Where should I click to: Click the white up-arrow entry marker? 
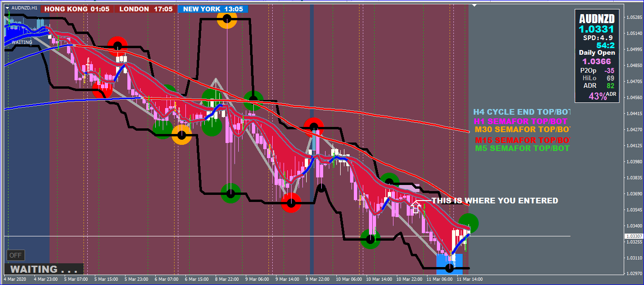coord(416,207)
